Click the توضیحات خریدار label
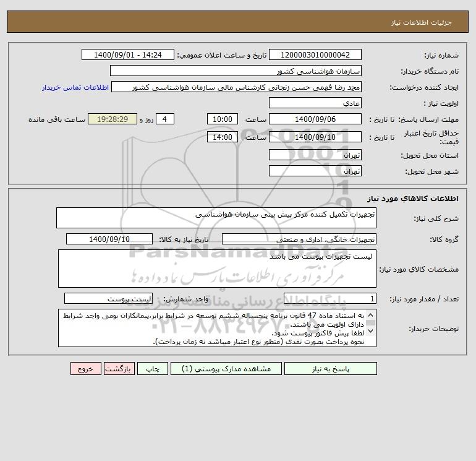Viewport: 476px width, 461px height. pyautogui.click(x=434, y=329)
